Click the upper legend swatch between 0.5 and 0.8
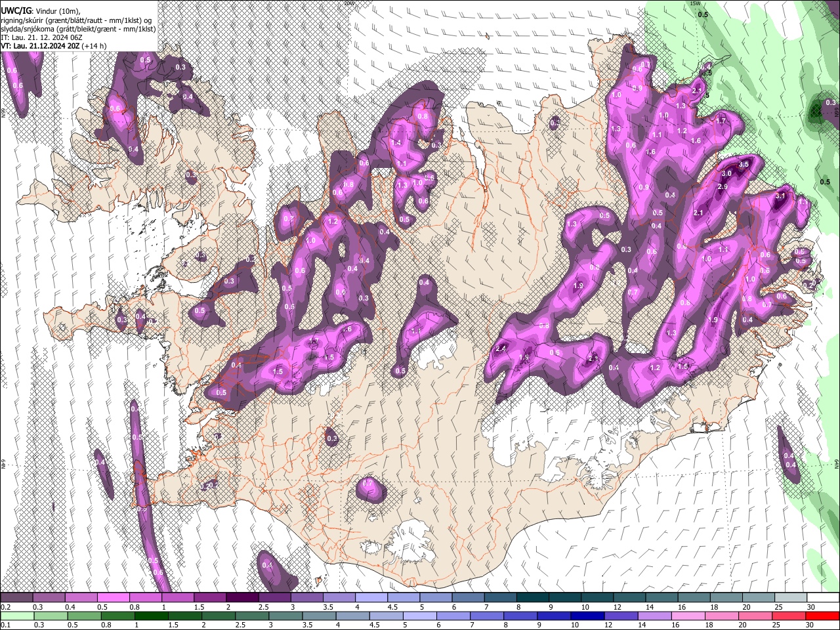Screen dimensions: 840x630 click(114, 598)
